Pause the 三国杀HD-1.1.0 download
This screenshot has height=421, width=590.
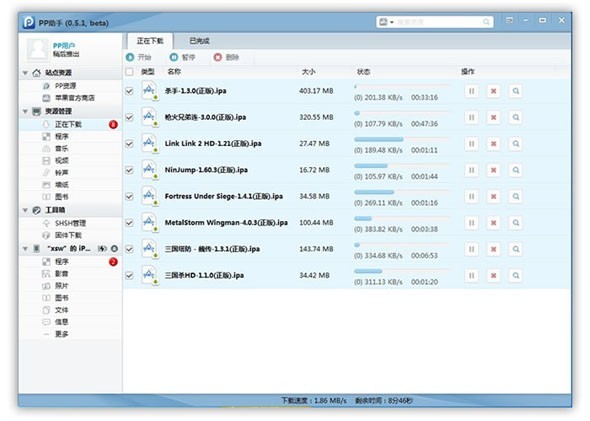(x=471, y=275)
